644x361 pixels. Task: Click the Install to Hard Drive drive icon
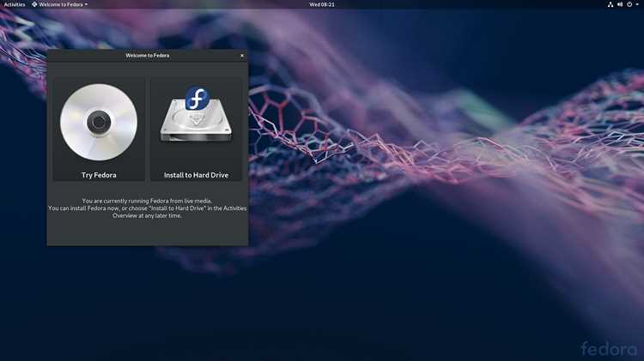[197, 114]
